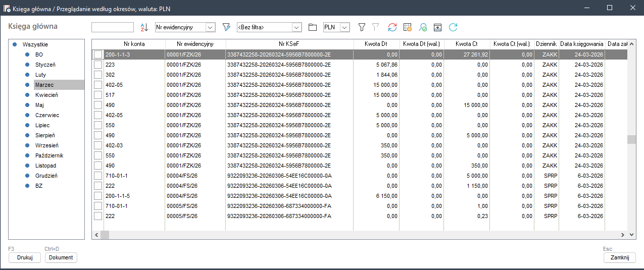This screenshot has width=644, height=270.
Task: Click the search with checkmark icon
Action: click(423, 27)
